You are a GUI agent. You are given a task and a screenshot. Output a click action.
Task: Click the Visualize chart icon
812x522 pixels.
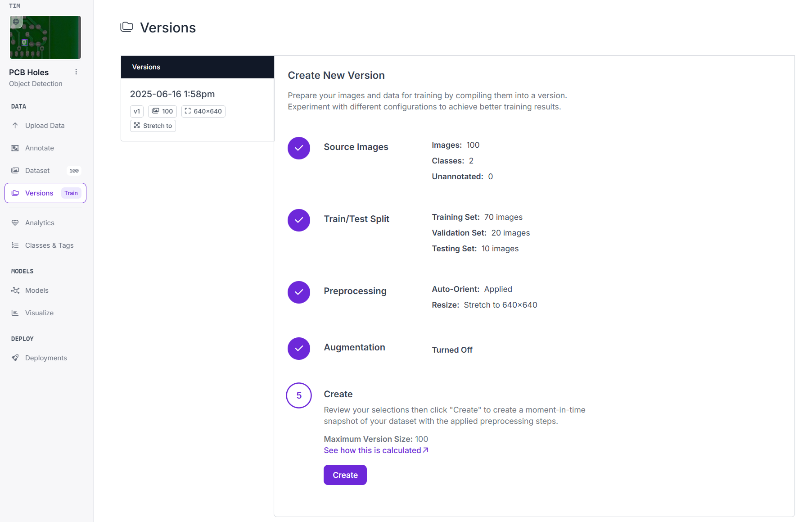15,313
